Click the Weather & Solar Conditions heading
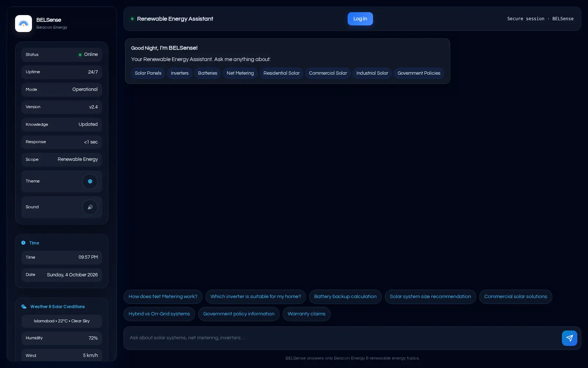Screen dimensions: 588x368 click(x=57, y=307)
